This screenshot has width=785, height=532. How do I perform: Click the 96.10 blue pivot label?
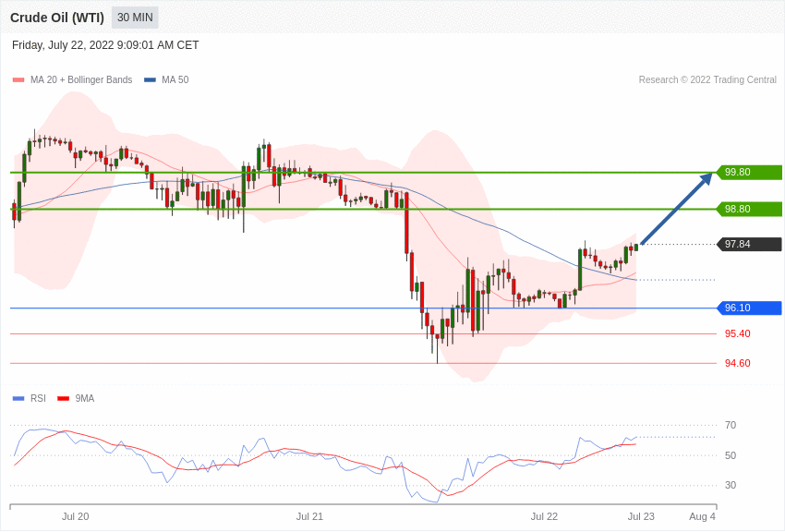click(x=750, y=308)
